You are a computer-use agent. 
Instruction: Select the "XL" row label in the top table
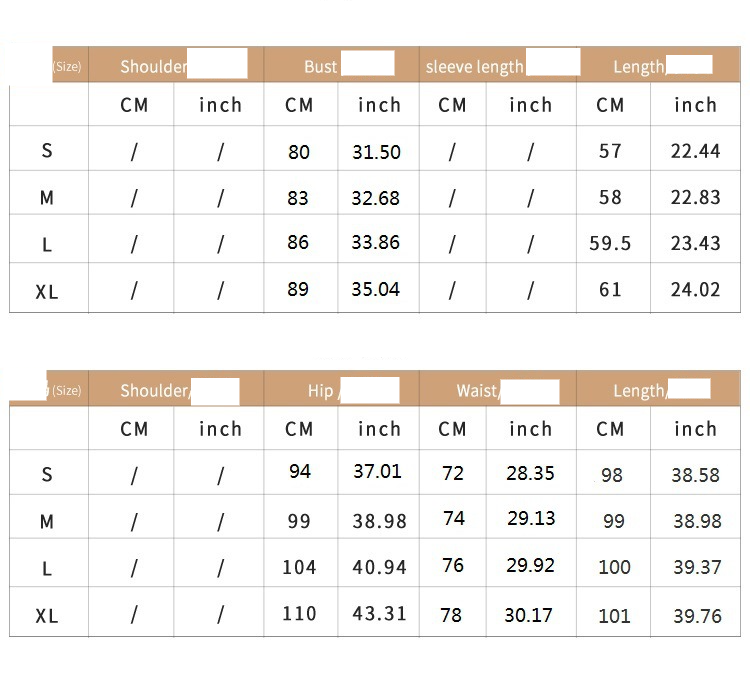click(47, 292)
